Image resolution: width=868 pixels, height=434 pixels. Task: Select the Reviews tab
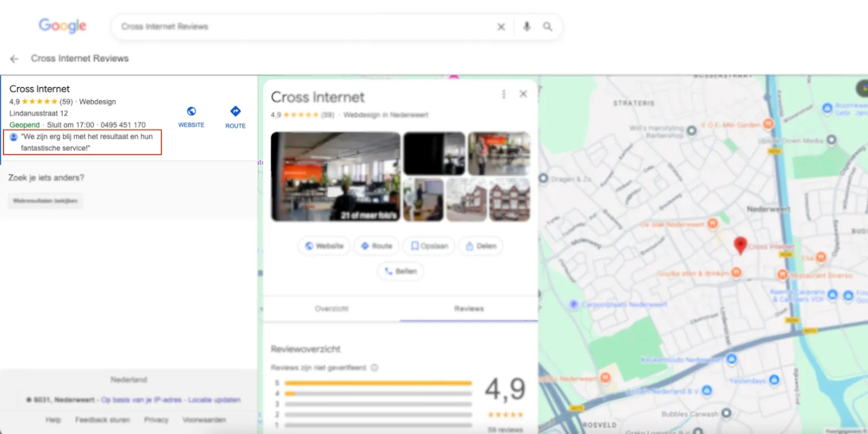coord(469,309)
